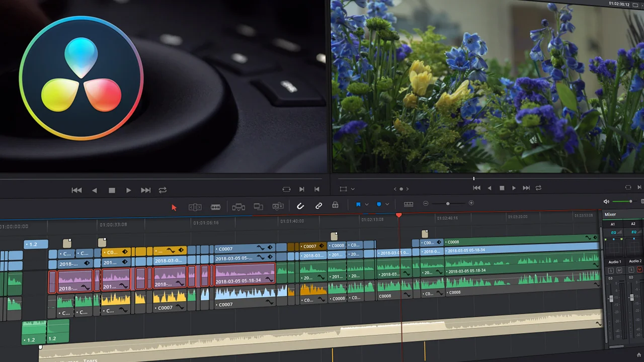
Task: Jump to timeline start in timeline viewer
Action: click(x=476, y=188)
